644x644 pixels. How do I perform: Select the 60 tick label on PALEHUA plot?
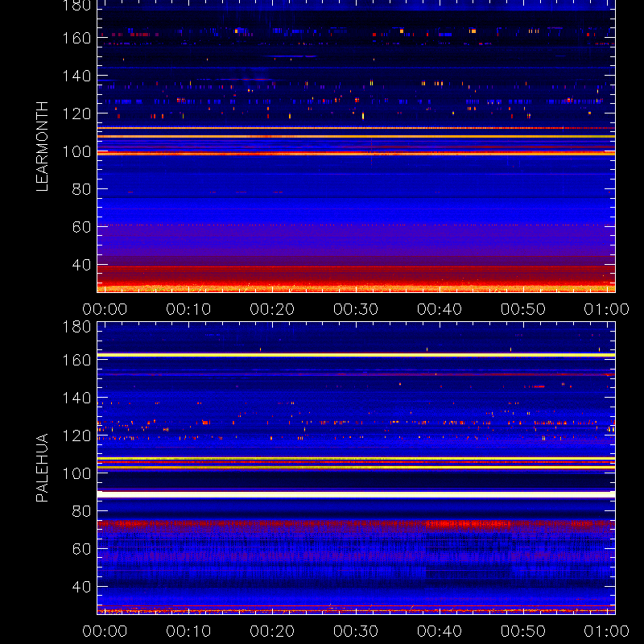[81, 549]
